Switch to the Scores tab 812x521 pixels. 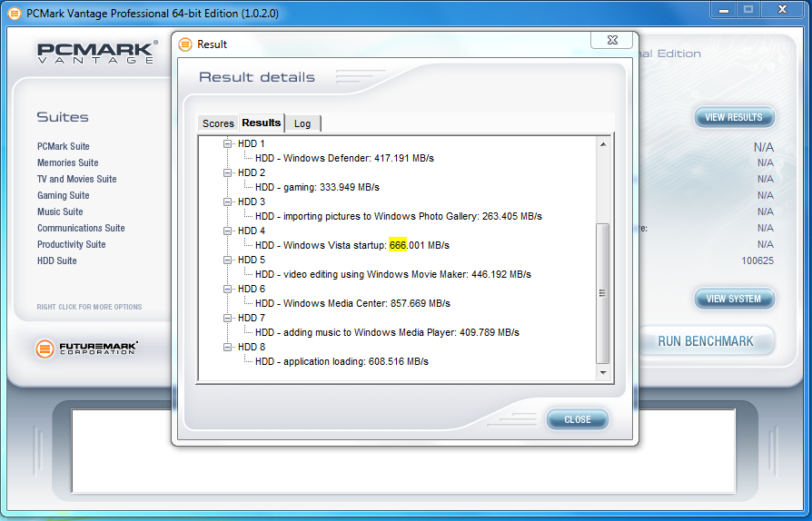click(x=218, y=123)
